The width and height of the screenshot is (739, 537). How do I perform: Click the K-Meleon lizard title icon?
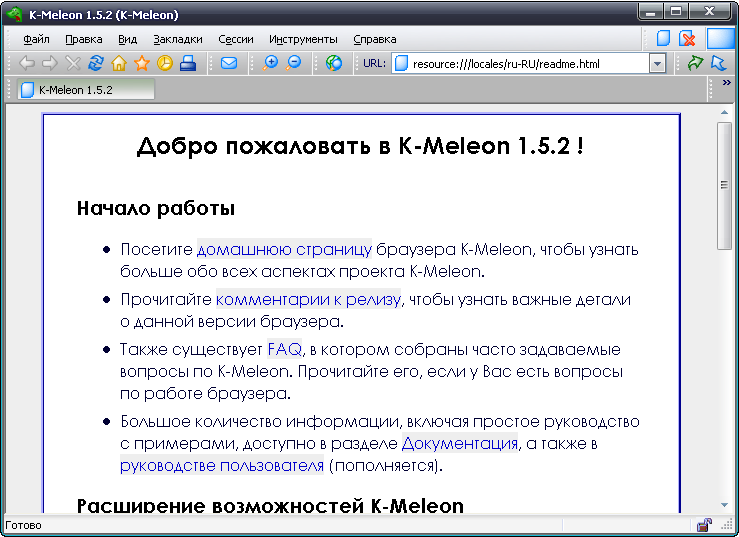pos(14,14)
